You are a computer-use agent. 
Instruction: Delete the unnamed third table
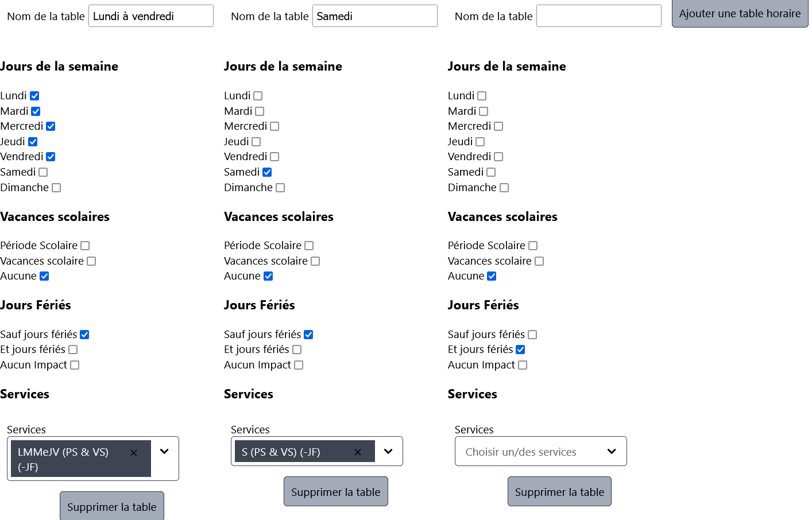coord(559,492)
